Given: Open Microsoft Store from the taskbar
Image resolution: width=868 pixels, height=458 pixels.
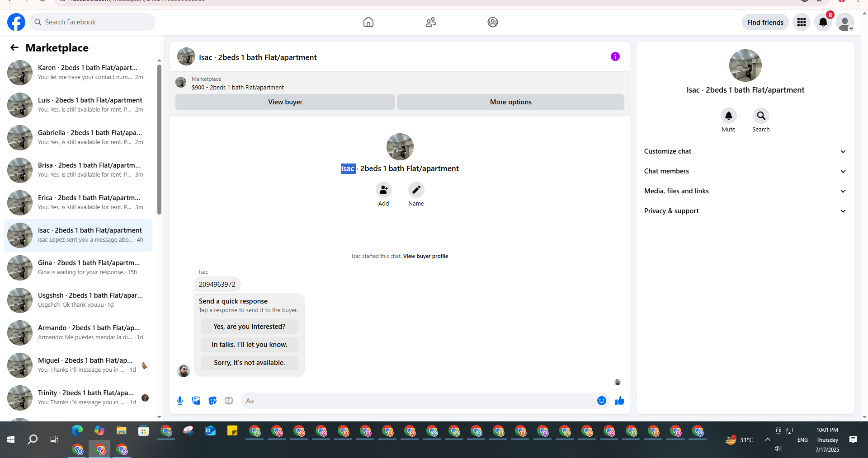Looking at the screenshot, I should [144, 431].
